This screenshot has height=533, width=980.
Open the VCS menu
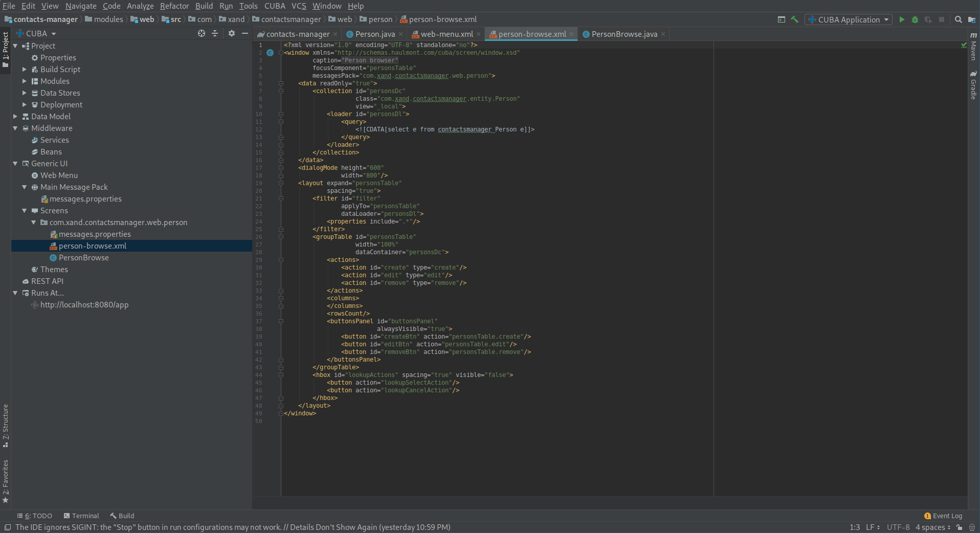click(x=299, y=6)
